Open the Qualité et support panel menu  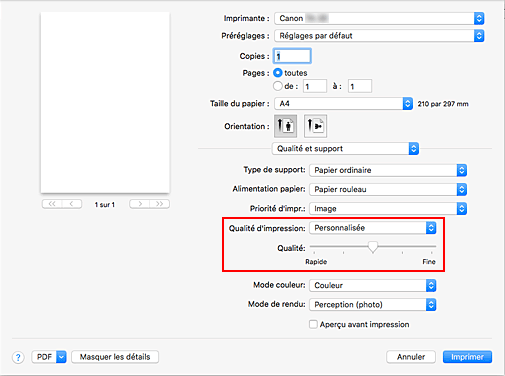345,149
